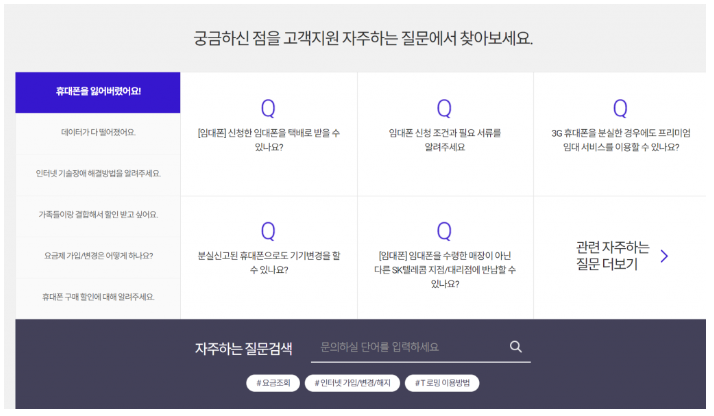Click the arrow next to 관련 자주하는 질문 더보기
The height and width of the screenshot is (416, 714).
pyautogui.click(x=664, y=256)
